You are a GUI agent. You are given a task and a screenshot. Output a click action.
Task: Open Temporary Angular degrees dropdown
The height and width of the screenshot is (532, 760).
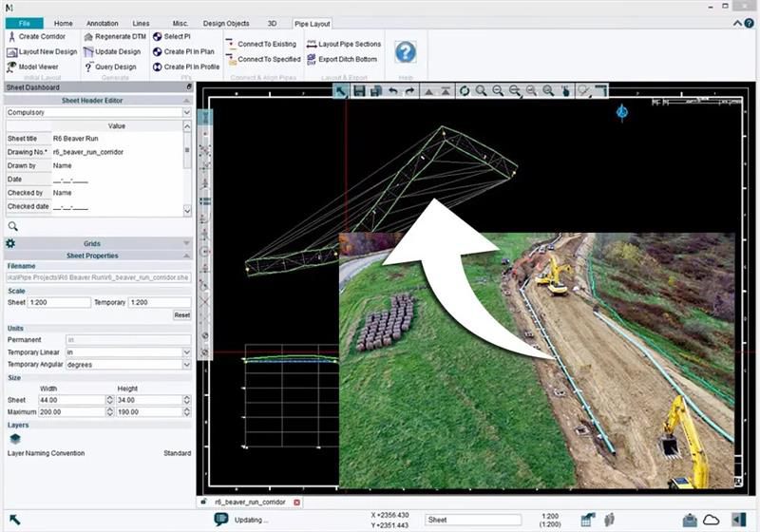186,364
